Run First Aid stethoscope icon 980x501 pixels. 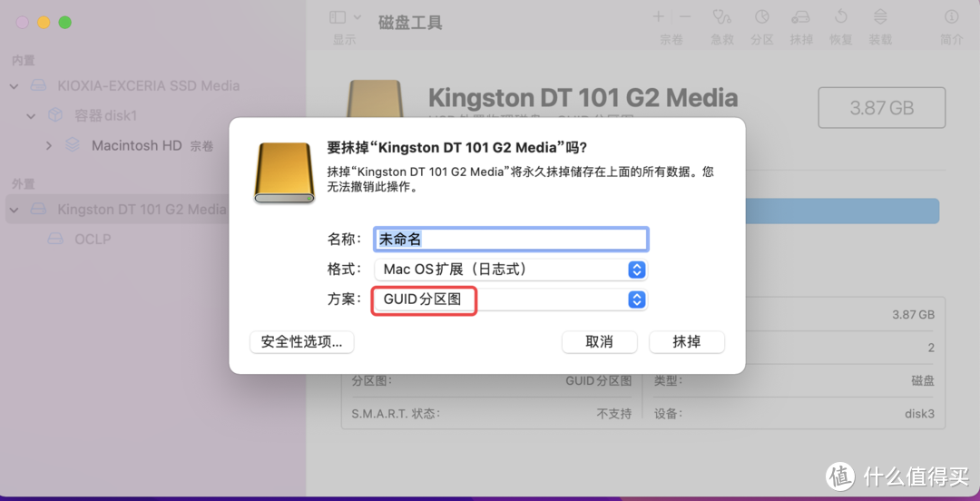tap(722, 17)
